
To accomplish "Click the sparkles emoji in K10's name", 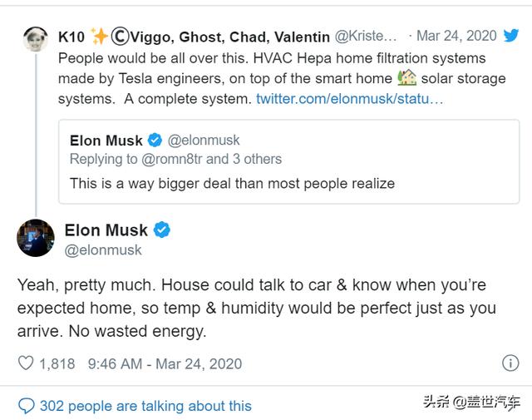I will point(101,37).
